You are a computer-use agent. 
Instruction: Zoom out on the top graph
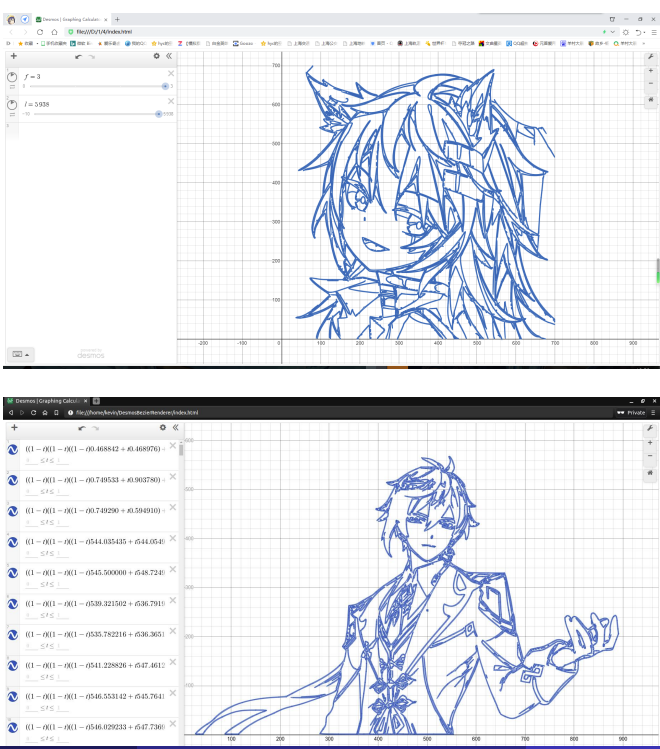pyautogui.click(x=650, y=83)
